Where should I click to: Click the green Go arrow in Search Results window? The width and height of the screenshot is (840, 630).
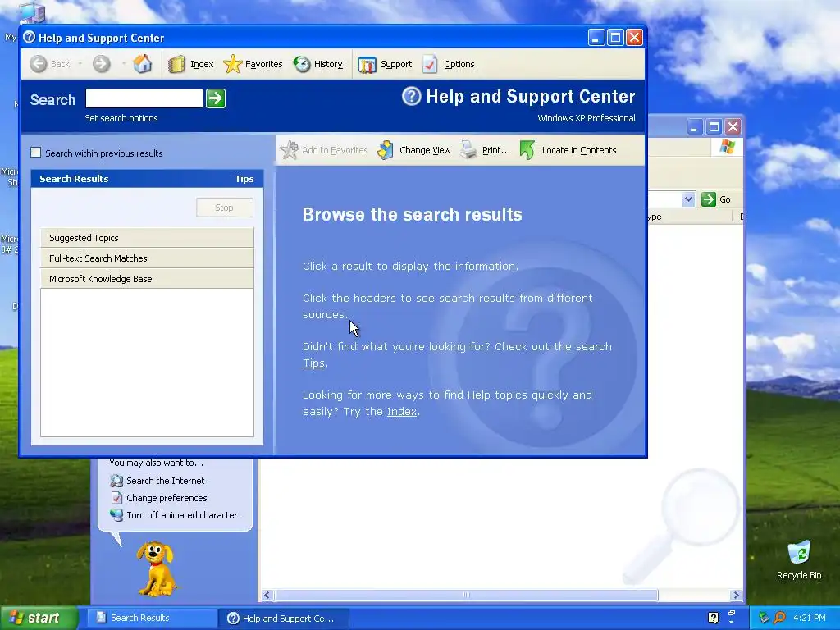pyautogui.click(x=709, y=199)
